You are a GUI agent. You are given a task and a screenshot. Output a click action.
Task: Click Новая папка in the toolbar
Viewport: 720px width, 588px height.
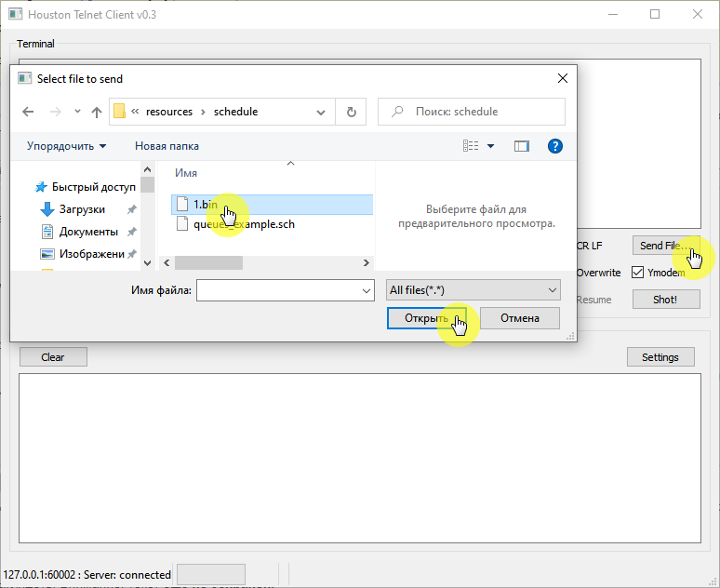click(167, 146)
